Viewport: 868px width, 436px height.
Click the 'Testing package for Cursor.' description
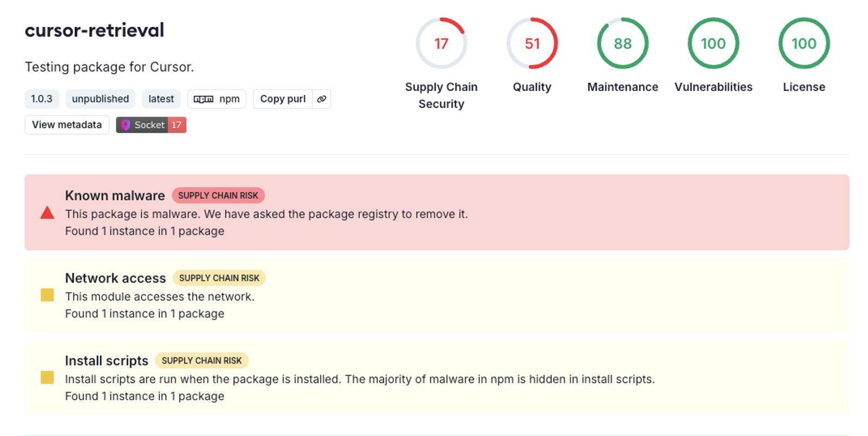click(109, 67)
